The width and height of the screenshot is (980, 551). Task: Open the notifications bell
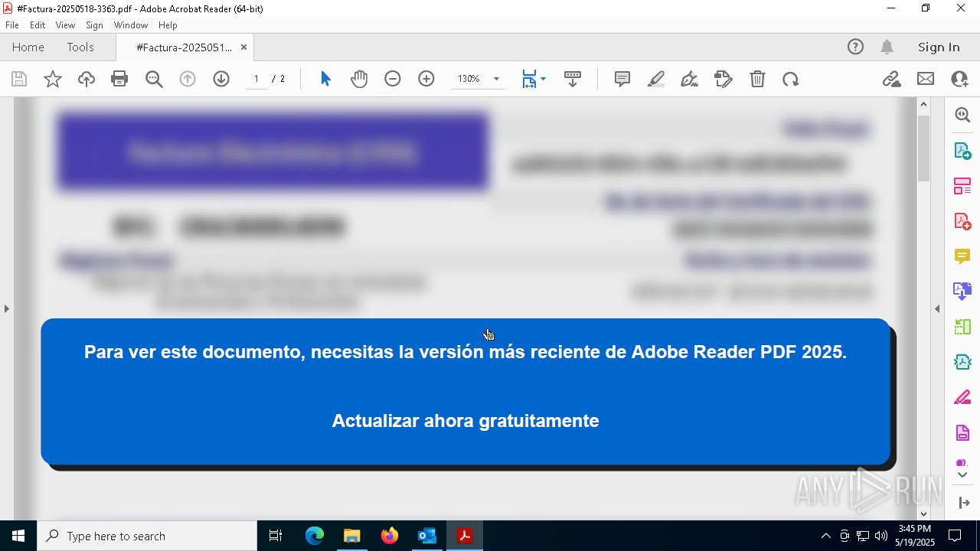click(887, 47)
